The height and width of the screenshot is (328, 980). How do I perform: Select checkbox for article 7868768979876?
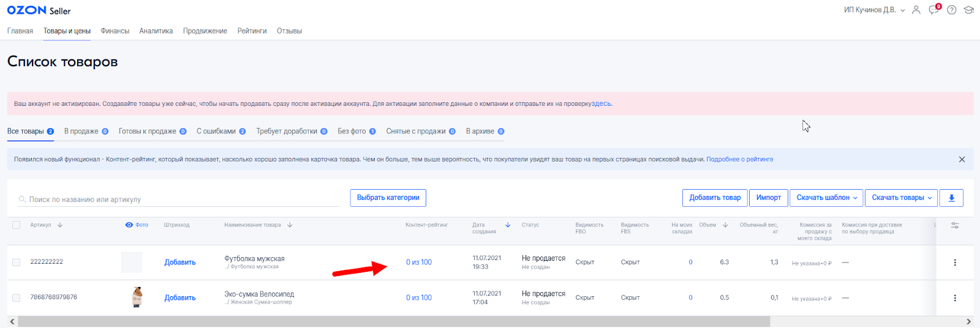(x=17, y=297)
